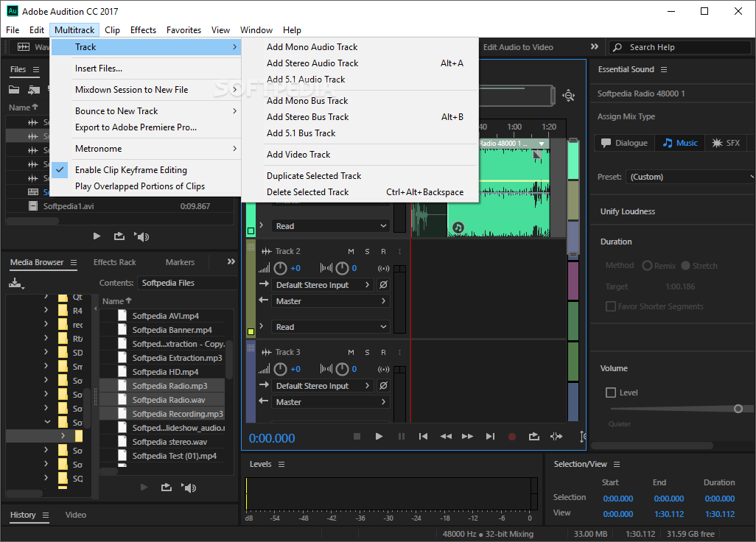Select Softpedia Radio.wav in Media Browser
Viewport: 756px width, 542px height.
pyautogui.click(x=168, y=400)
